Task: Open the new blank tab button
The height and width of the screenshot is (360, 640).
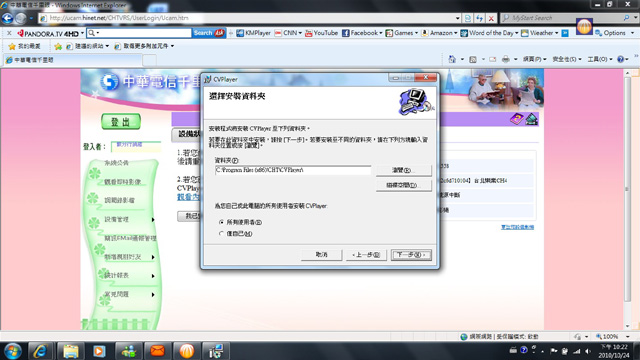Action: pos(150,60)
